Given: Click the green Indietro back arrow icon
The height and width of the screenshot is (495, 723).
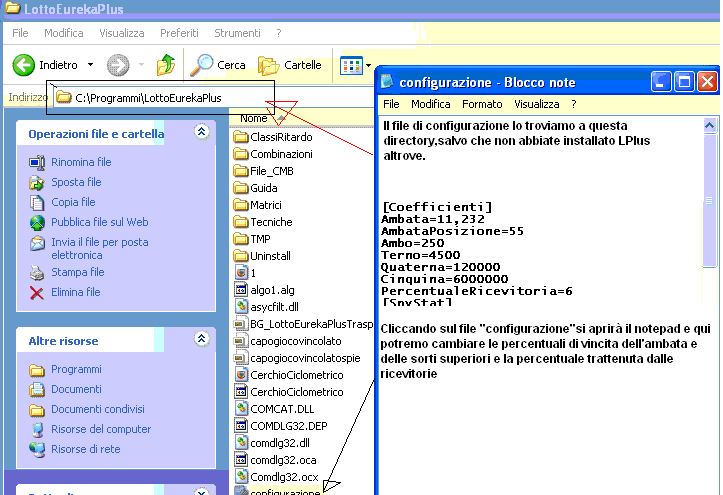Looking at the screenshot, I should coord(24,65).
